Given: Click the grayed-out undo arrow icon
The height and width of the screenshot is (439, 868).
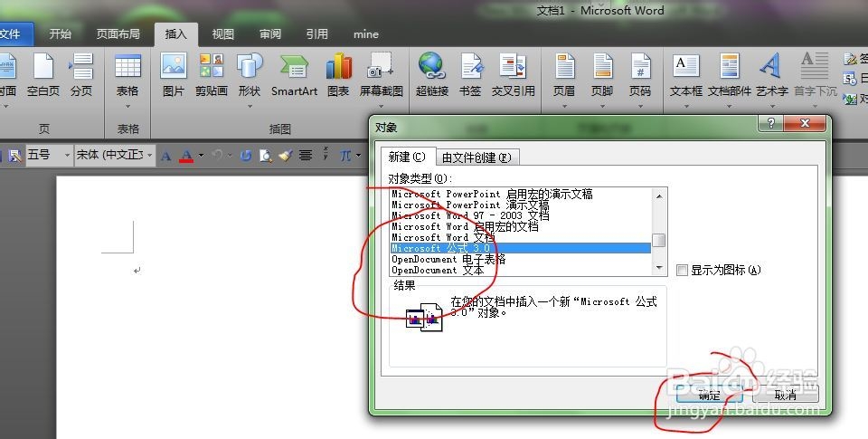Looking at the screenshot, I should coord(218,156).
